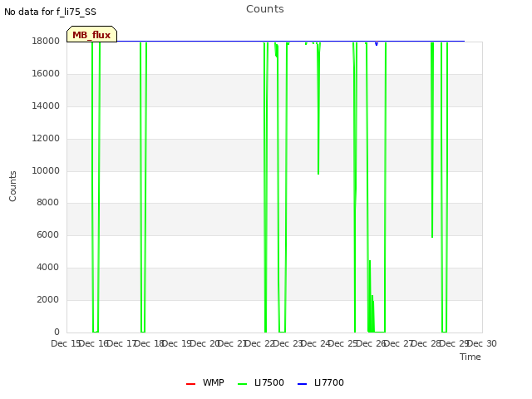
Task: Click the 'Dec 22' x-axis label
Action: (260, 343)
